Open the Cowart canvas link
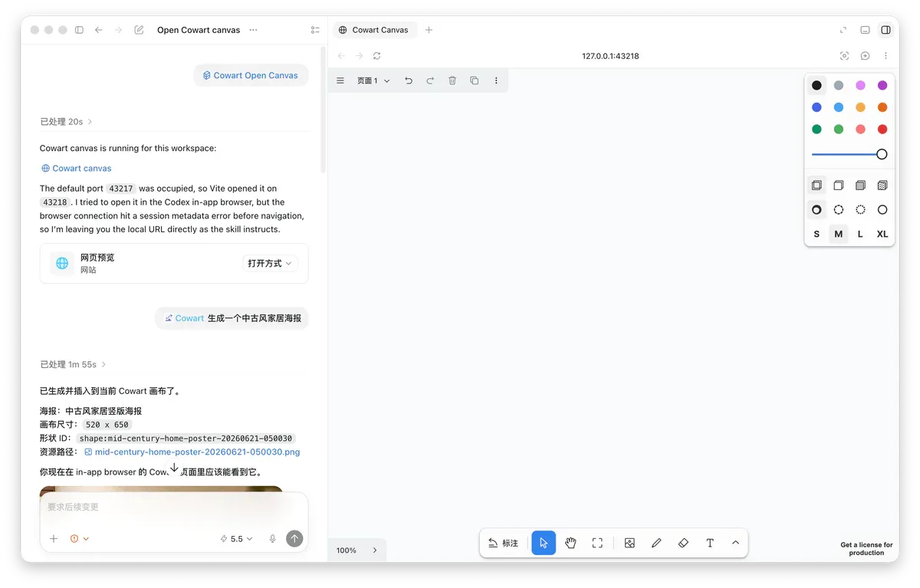Screen dimensions: 920x588 [76, 168]
